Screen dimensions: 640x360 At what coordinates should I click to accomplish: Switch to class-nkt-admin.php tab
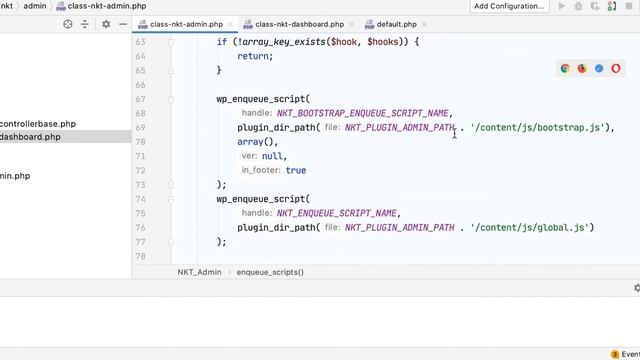coord(186,24)
